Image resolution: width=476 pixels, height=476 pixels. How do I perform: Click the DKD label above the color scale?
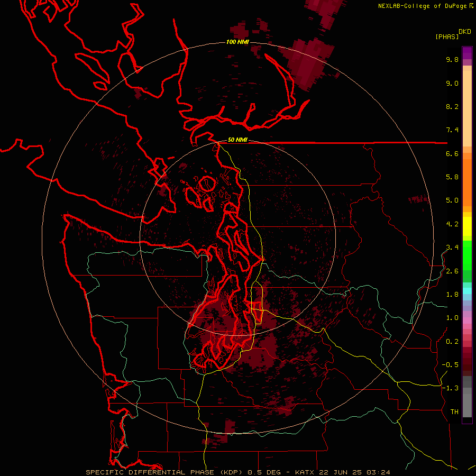pos(465,32)
